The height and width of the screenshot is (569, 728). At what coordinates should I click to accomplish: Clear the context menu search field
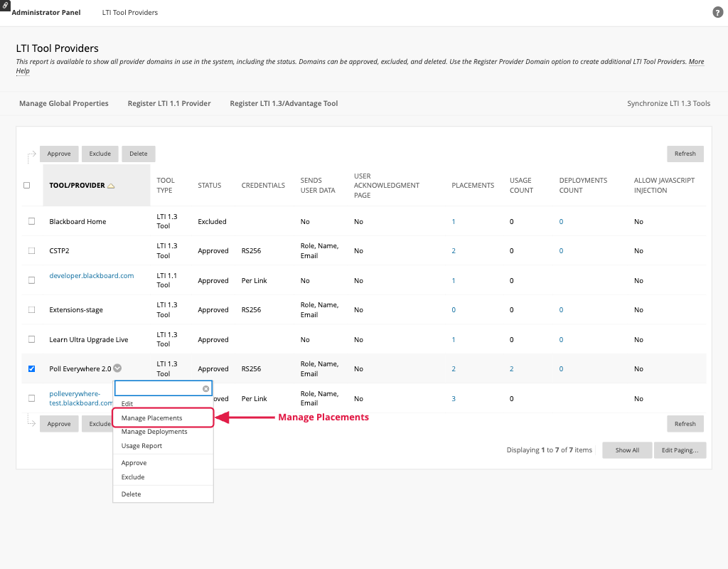pyautogui.click(x=205, y=389)
